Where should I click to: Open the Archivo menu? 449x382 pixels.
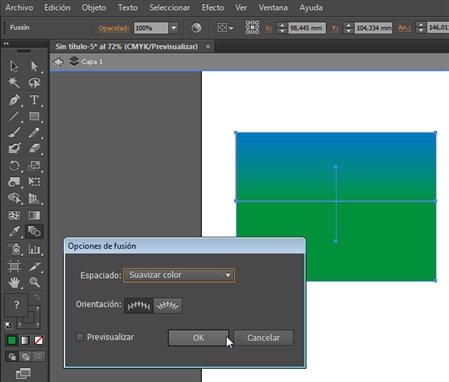tap(19, 7)
